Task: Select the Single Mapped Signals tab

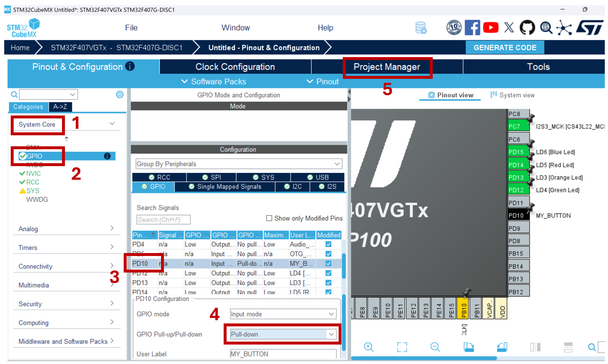Action: click(225, 187)
